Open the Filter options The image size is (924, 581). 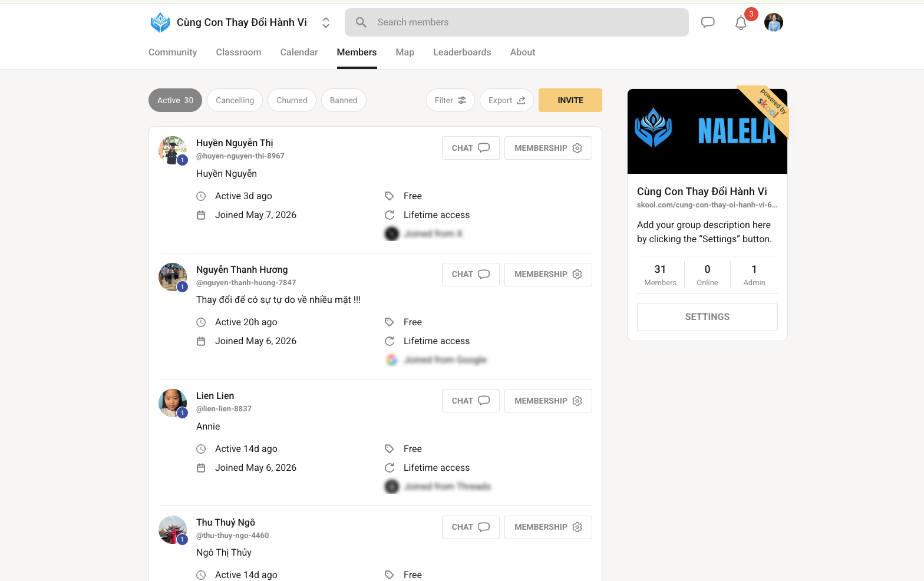(450, 100)
